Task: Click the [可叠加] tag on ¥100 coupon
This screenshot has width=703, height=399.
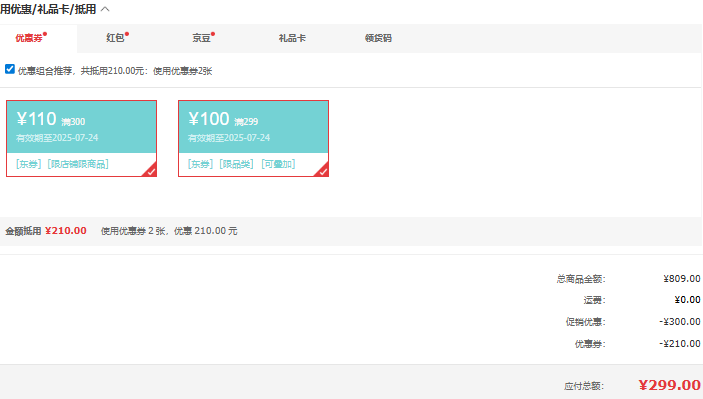Action: 278,164
